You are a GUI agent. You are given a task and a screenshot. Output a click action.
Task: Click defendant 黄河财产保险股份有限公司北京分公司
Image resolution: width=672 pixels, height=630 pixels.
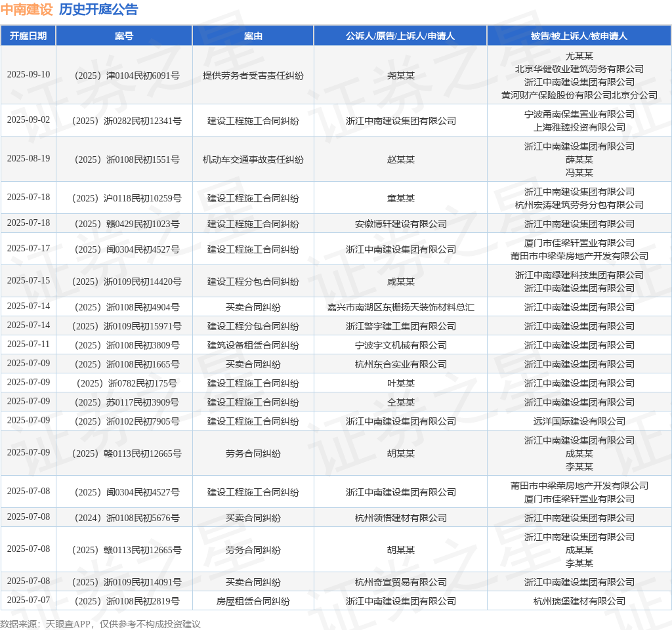click(579, 95)
